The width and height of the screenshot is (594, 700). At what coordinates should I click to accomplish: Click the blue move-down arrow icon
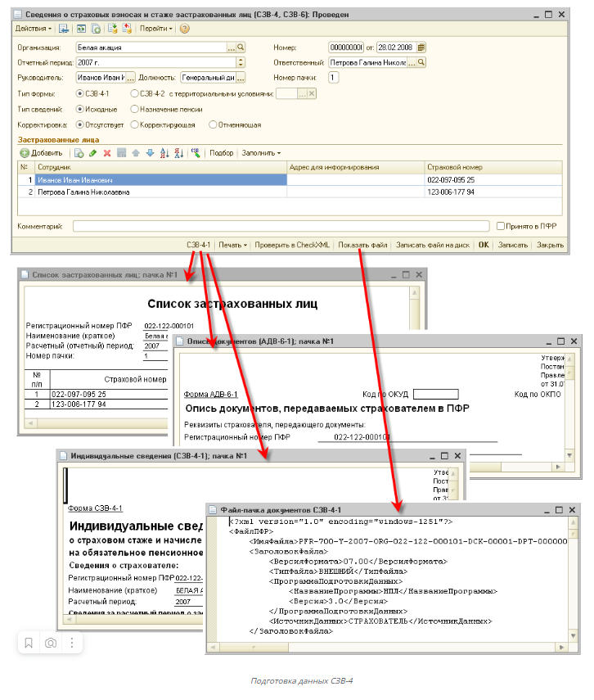(150, 153)
